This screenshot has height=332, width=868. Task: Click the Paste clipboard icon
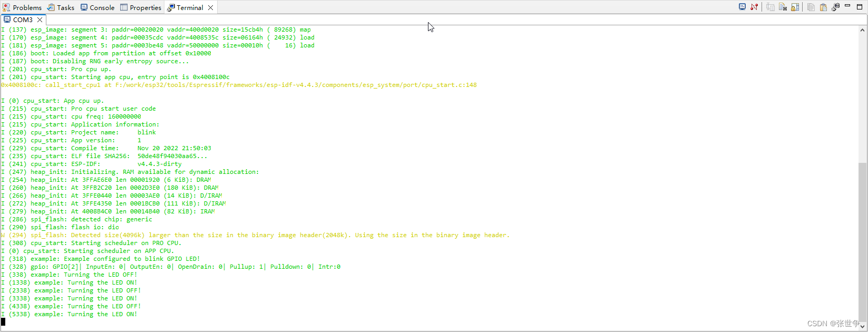click(x=823, y=7)
